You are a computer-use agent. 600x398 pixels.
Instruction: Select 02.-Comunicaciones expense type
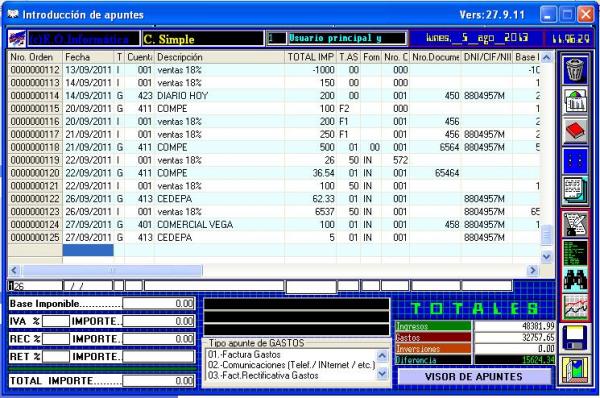pyautogui.click(x=291, y=365)
